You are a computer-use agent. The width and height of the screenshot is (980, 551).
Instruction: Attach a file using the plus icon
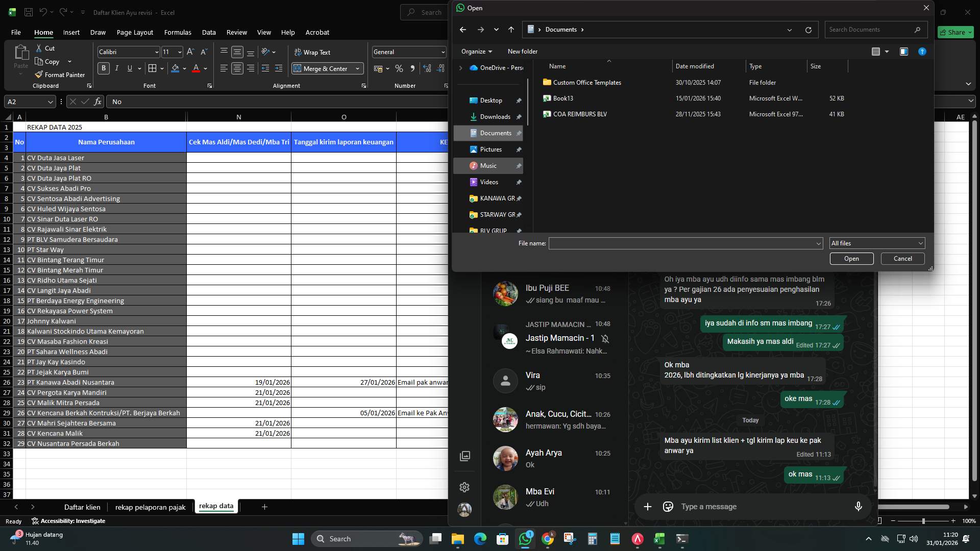[x=647, y=506]
